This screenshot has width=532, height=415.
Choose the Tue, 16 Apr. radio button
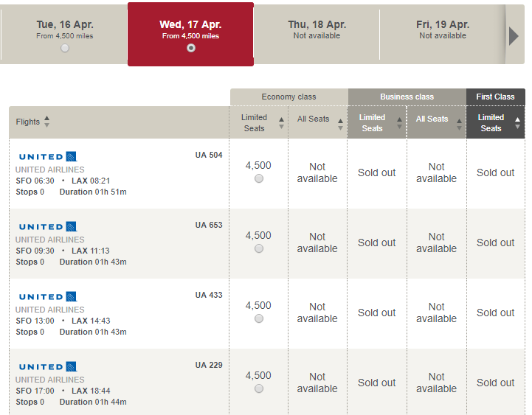[65, 48]
